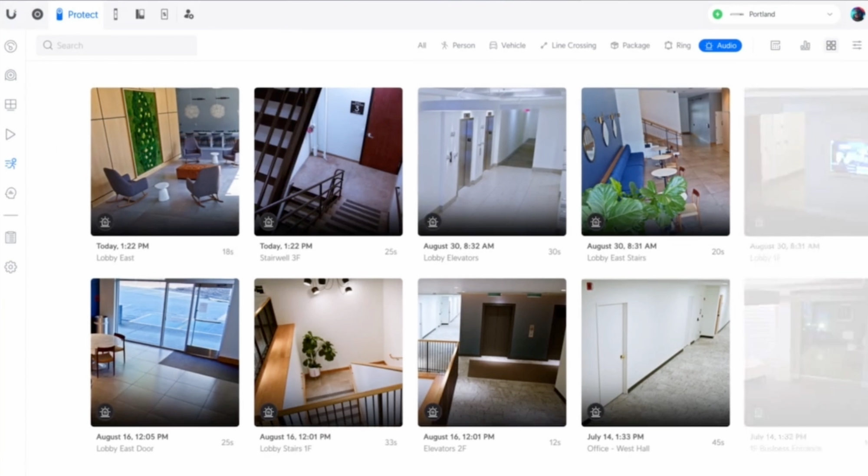Select the Protect application tab
The height and width of the screenshot is (476, 868).
77,15
